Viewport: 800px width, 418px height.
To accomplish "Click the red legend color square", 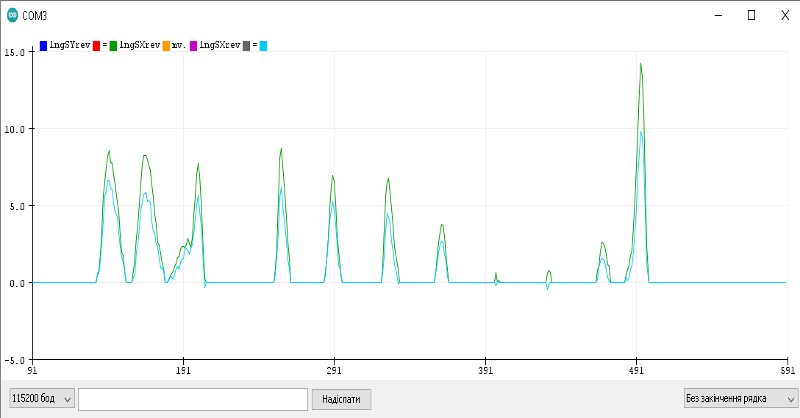I will pos(96,45).
